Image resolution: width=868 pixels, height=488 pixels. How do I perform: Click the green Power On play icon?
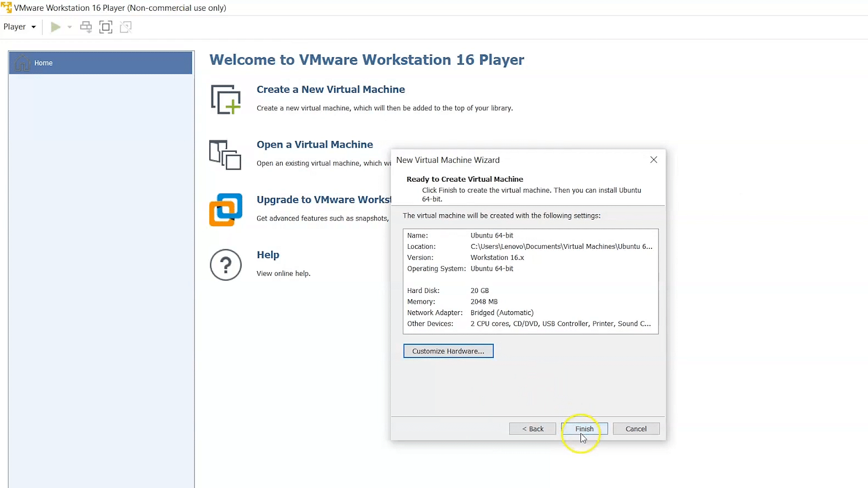[55, 27]
